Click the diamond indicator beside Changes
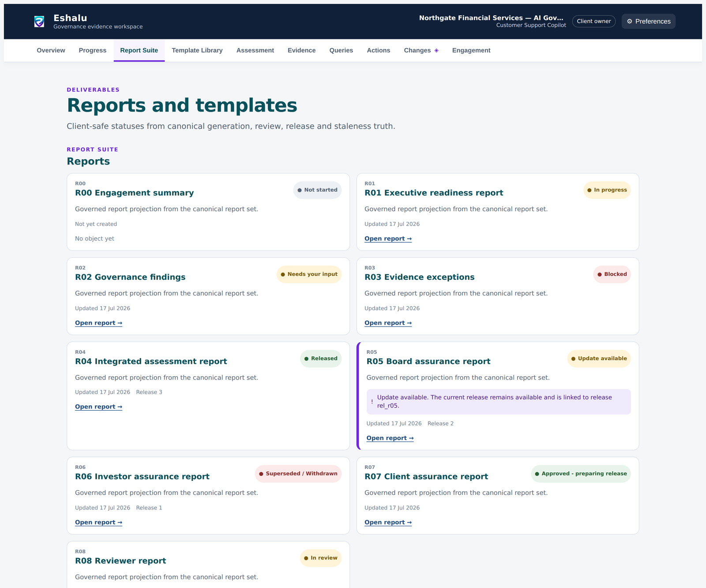The width and height of the screenshot is (706, 588). click(x=436, y=50)
